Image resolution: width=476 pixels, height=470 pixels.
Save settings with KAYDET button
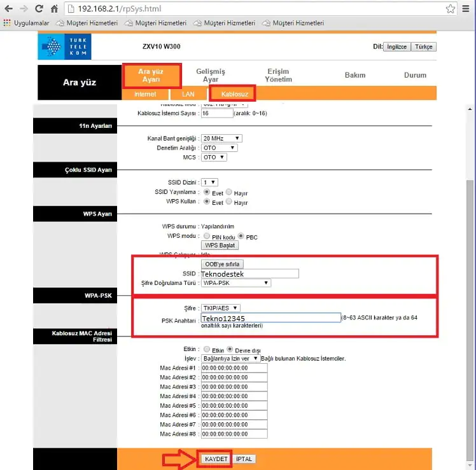click(216, 459)
